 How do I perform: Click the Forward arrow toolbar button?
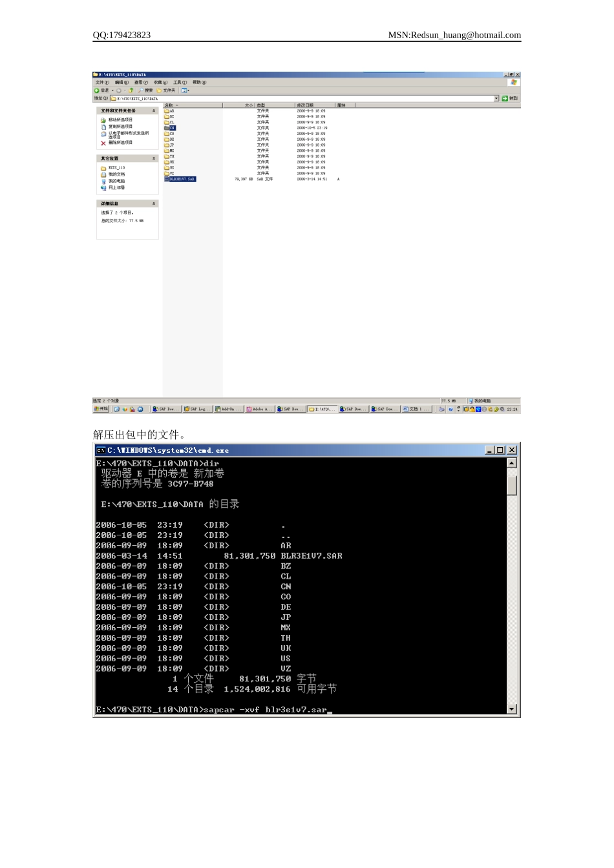[118, 90]
